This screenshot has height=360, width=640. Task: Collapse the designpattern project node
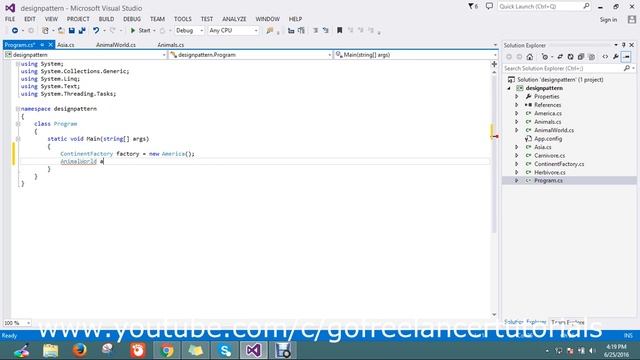tap(509, 88)
